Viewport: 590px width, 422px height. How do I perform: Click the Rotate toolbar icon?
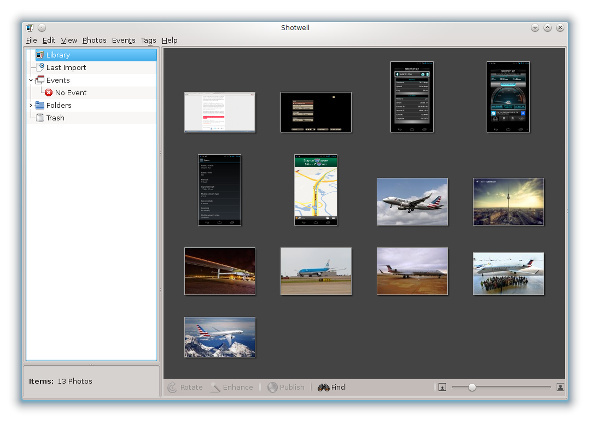pyautogui.click(x=172, y=387)
